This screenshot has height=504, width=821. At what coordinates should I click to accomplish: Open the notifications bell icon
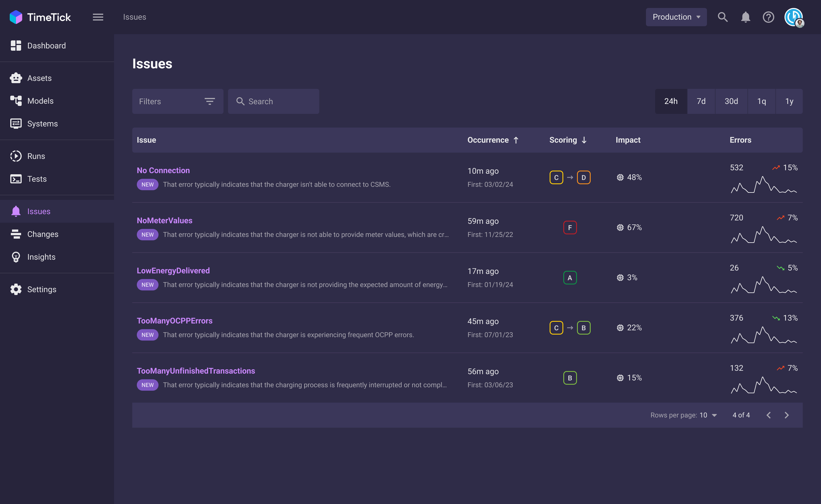click(x=745, y=17)
